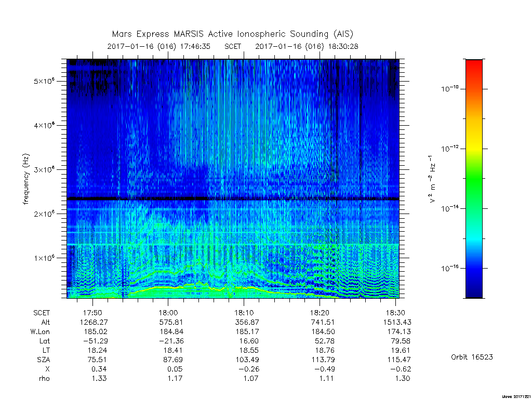The height and width of the screenshot is (399, 532).
Task: Select the 18:10 SCET time label
Action: tap(244, 313)
